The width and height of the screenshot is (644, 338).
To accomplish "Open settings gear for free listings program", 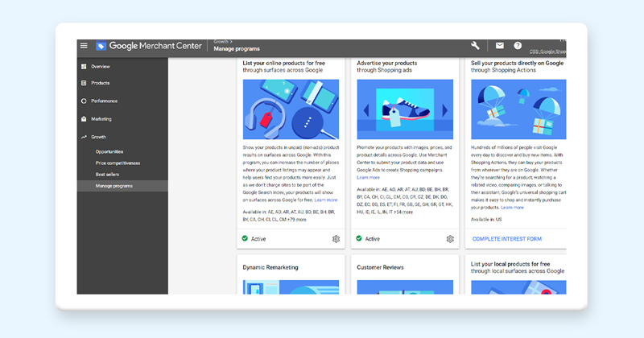I will click(x=336, y=239).
